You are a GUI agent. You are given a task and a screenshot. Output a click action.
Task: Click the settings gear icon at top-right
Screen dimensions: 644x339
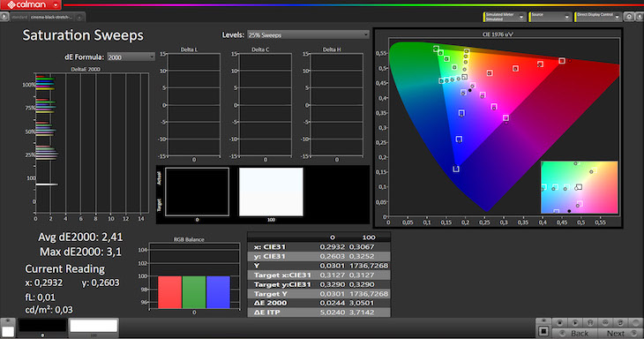(x=628, y=17)
